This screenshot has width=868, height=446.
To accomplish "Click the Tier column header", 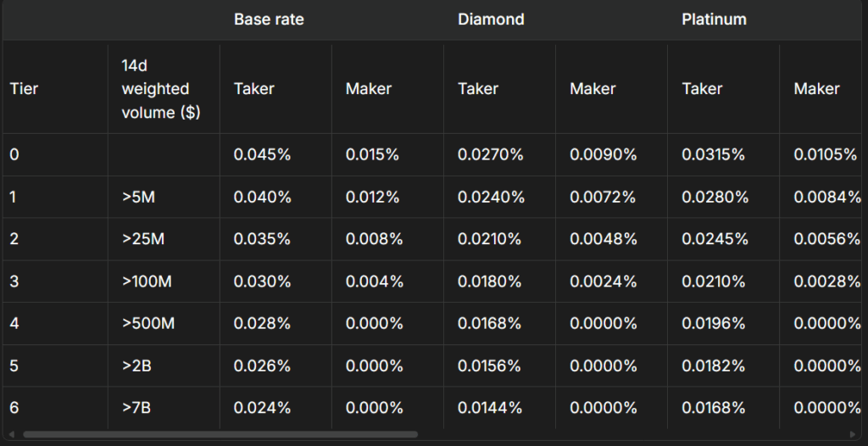I will pyautogui.click(x=22, y=88).
